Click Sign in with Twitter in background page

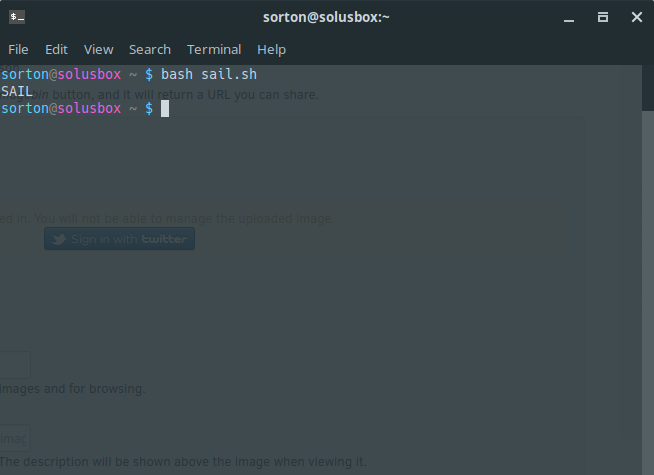(x=119, y=239)
